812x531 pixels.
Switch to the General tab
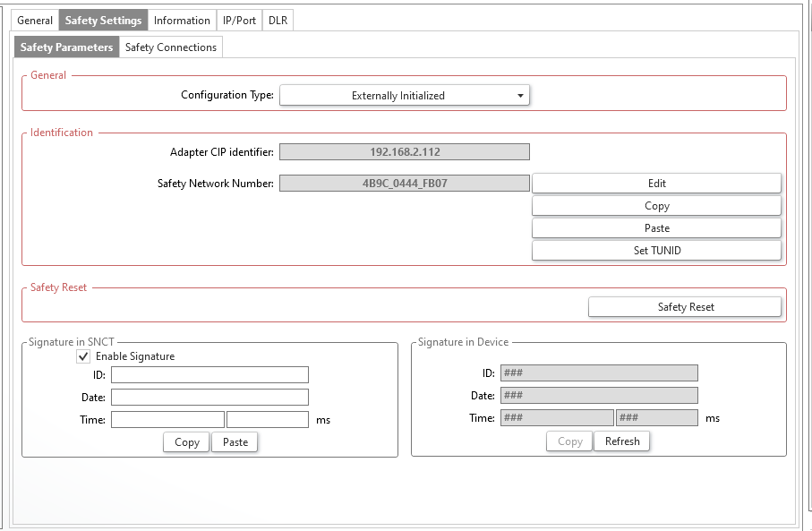pos(35,21)
